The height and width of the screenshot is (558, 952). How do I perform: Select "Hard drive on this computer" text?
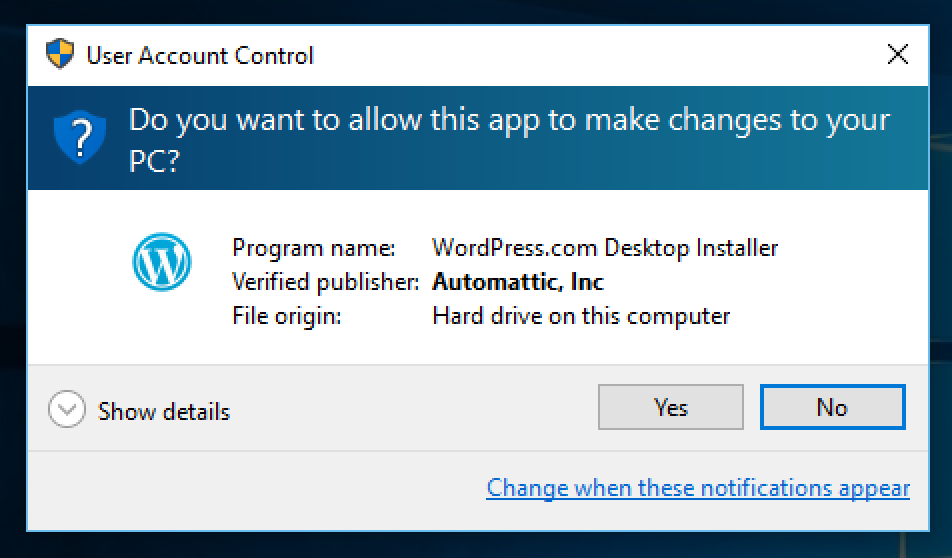click(581, 316)
